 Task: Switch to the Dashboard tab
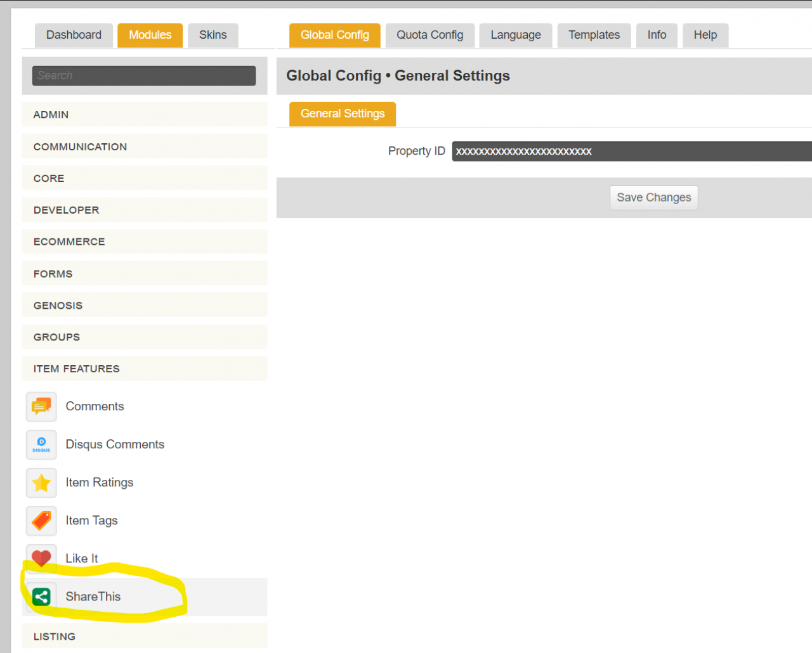74,36
